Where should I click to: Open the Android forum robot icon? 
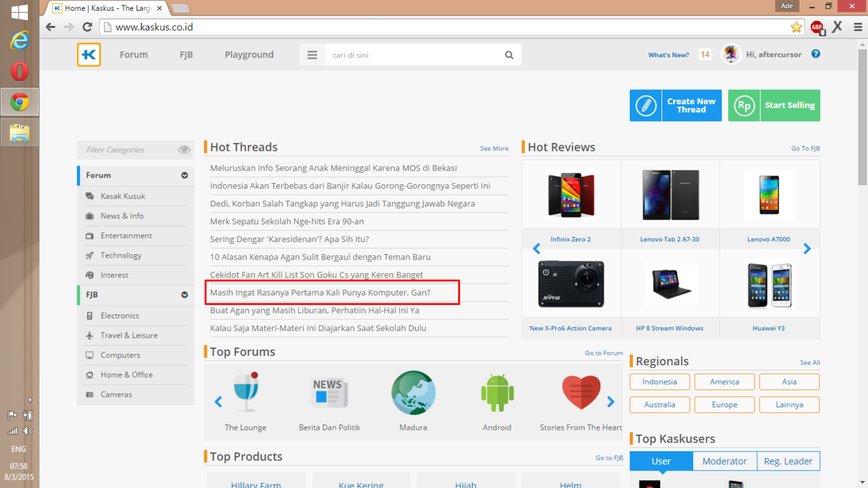(x=497, y=392)
